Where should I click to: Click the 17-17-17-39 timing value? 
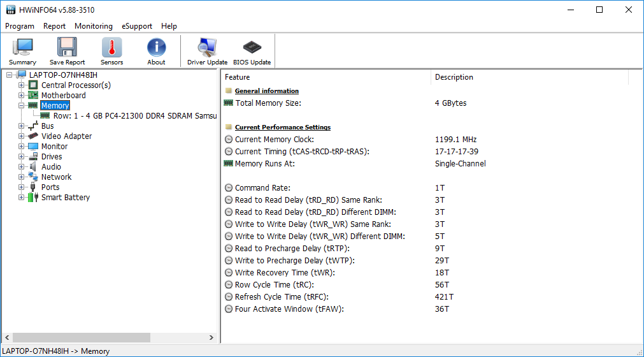click(x=456, y=152)
